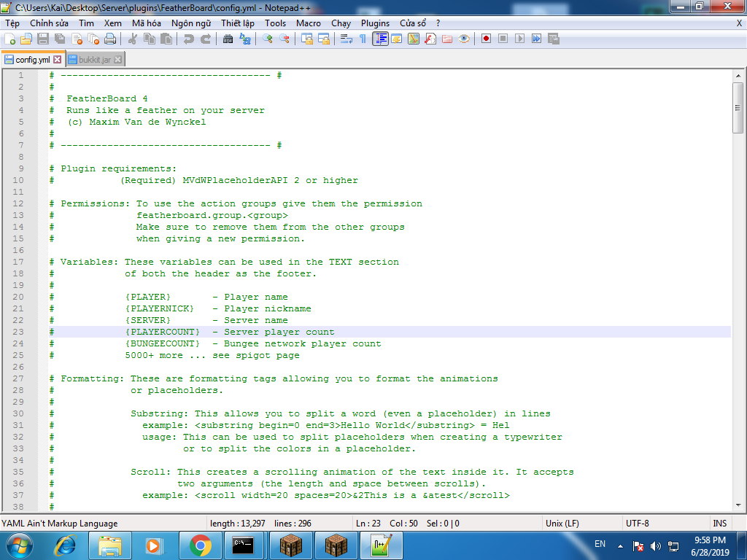Open the Cửa sổ menu

pos(413,23)
